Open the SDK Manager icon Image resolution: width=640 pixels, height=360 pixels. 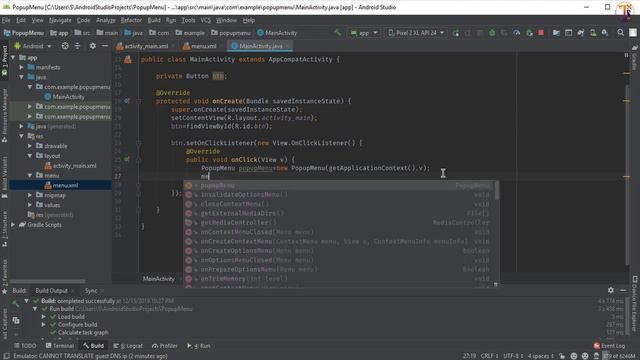coord(605,33)
